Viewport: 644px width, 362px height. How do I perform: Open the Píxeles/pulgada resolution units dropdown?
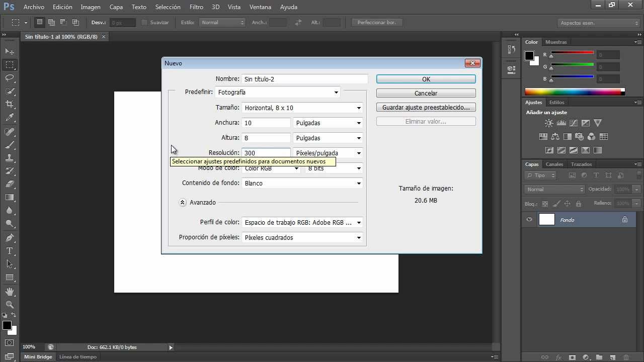328,153
